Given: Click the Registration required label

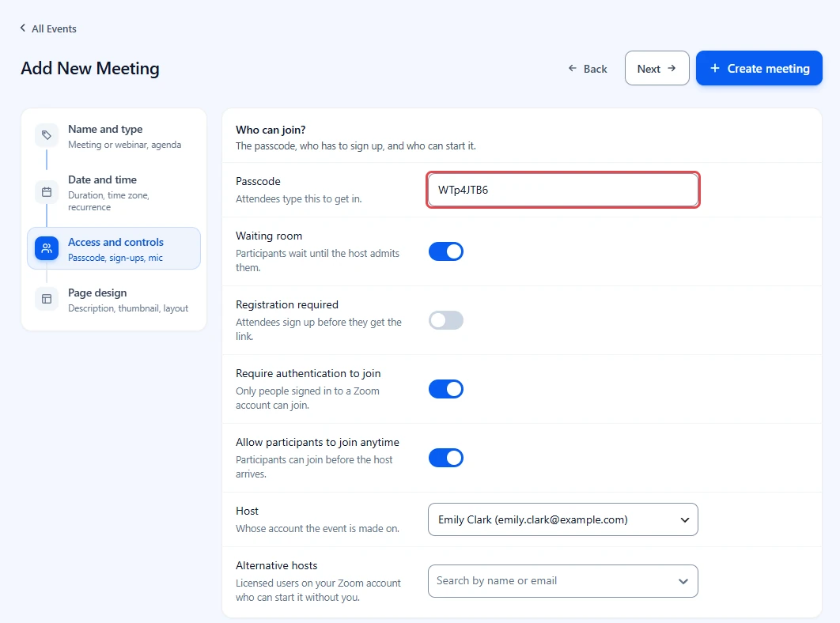Looking at the screenshot, I should click(287, 305).
